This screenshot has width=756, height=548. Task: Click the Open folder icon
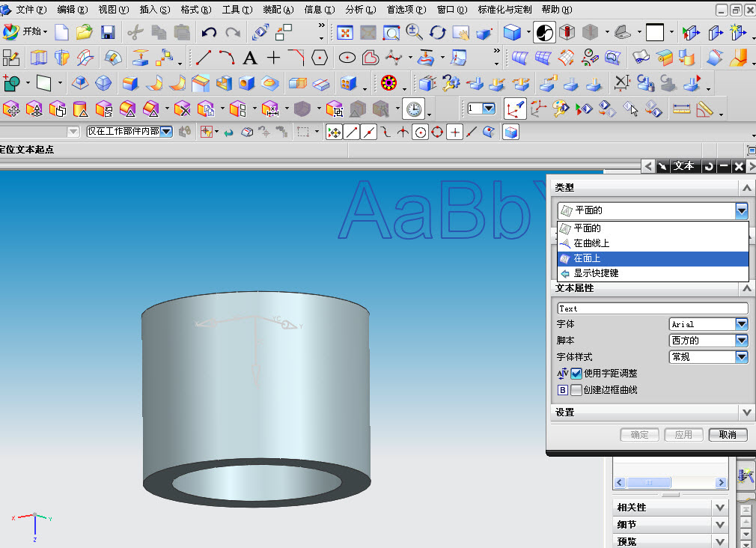(x=84, y=32)
